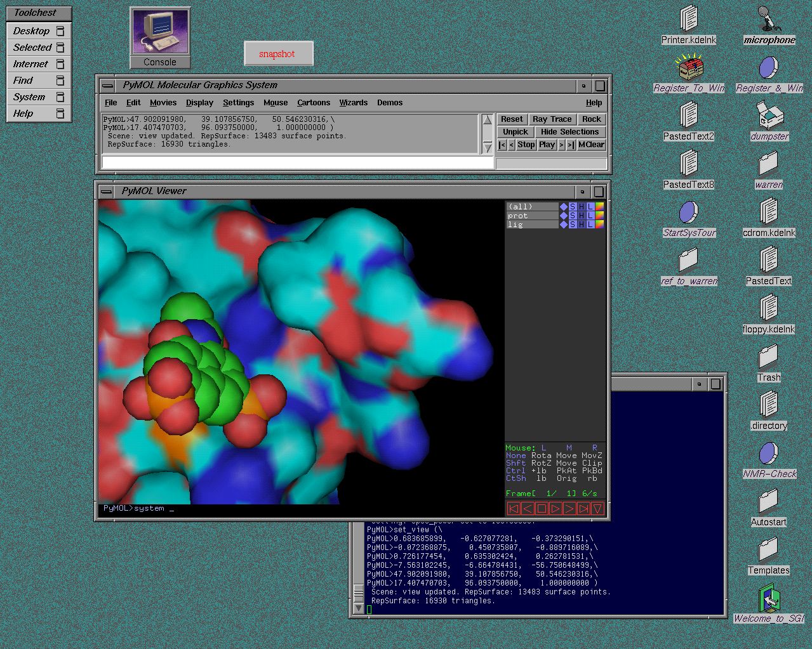Click the red square stop icon
This screenshot has width=812, height=649.
pyautogui.click(x=542, y=508)
